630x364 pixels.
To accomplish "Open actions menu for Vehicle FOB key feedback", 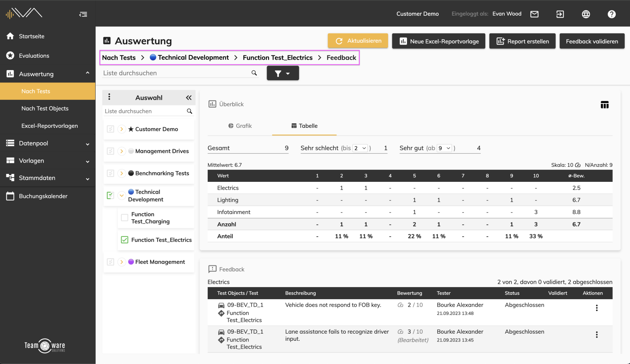I will pos(597,308).
